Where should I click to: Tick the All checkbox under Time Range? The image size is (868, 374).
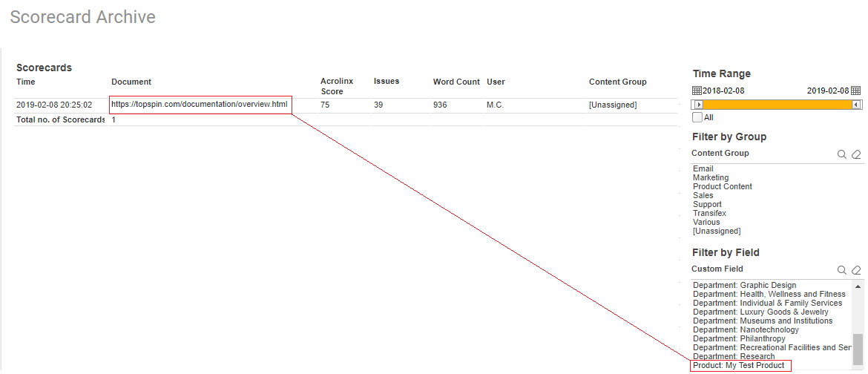697,117
